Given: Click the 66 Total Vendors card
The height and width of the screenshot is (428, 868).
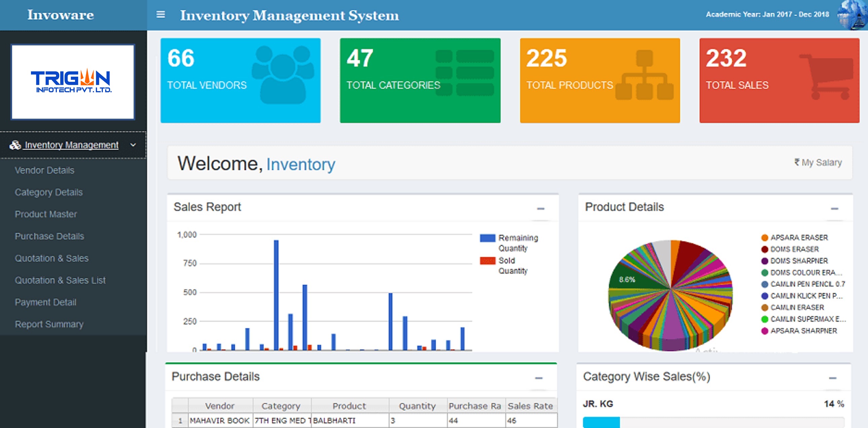Looking at the screenshot, I should click(241, 80).
